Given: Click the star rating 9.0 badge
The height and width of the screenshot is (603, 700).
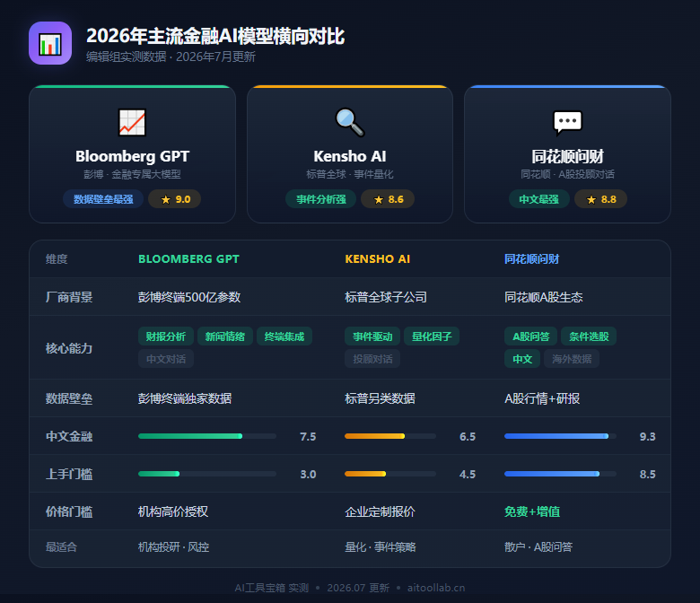Looking at the screenshot, I should 175,199.
